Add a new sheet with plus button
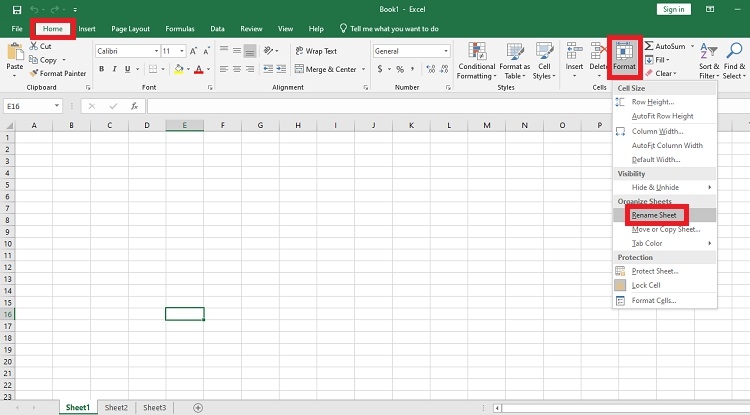750x415 pixels. tap(198, 408)
